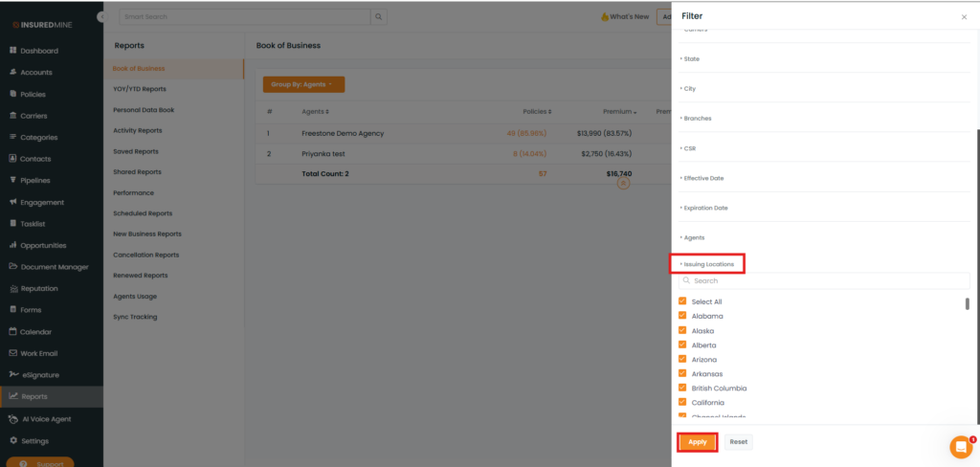Image resolution: width=980 pixels, height=467 pixels.
Task: Open the Group By: Agents dropdown
Action: point(302,84)
